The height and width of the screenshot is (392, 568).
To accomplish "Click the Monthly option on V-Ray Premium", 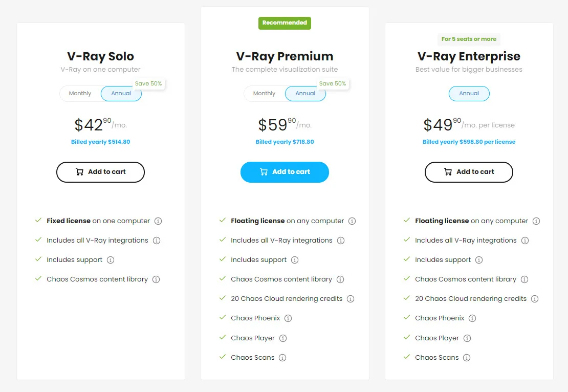I will point(264,93).
